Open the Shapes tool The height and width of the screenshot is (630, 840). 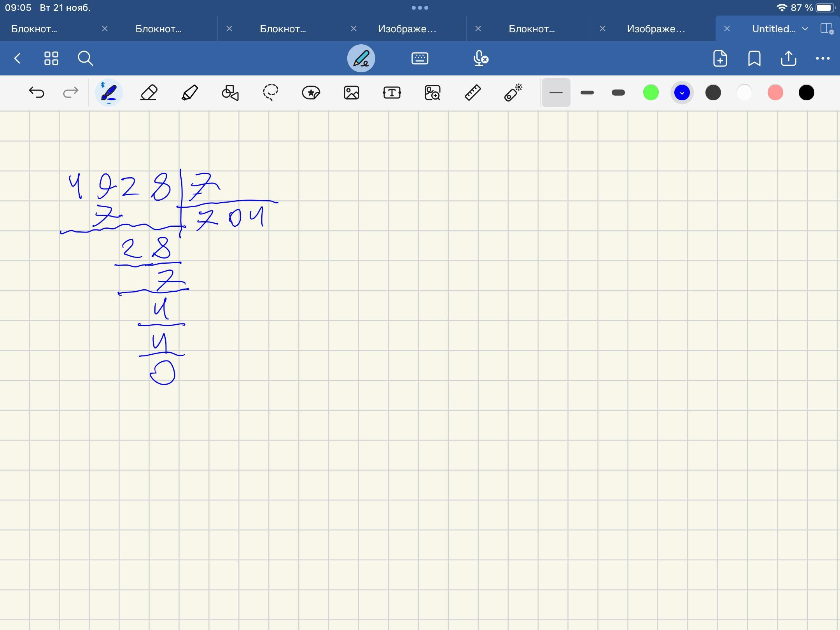click(x=230, y=93)
